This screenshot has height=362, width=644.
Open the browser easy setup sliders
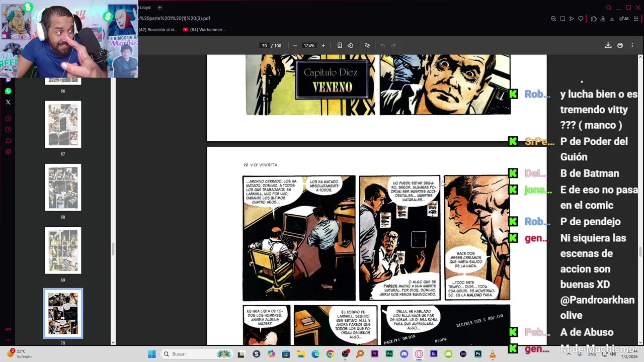coord(636,19)
